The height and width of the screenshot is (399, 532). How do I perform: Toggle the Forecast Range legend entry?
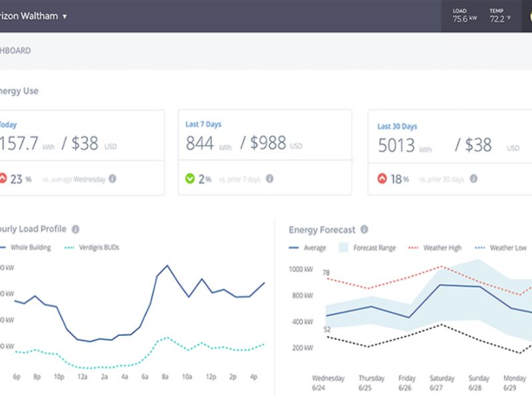[368, 247]
